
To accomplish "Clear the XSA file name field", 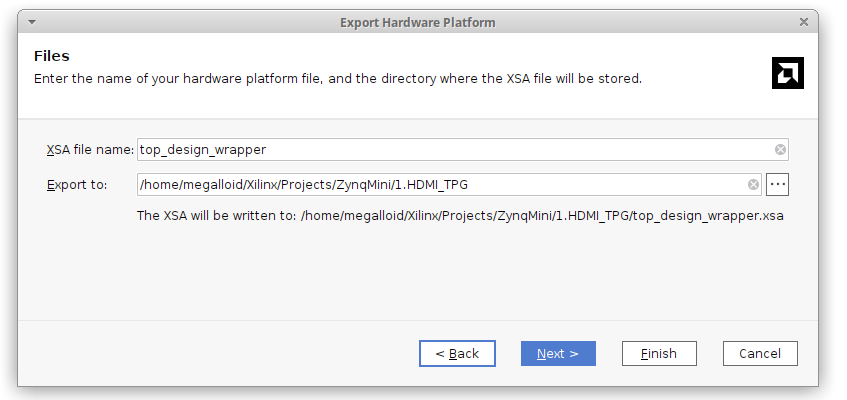I will (x=781, y=150).
